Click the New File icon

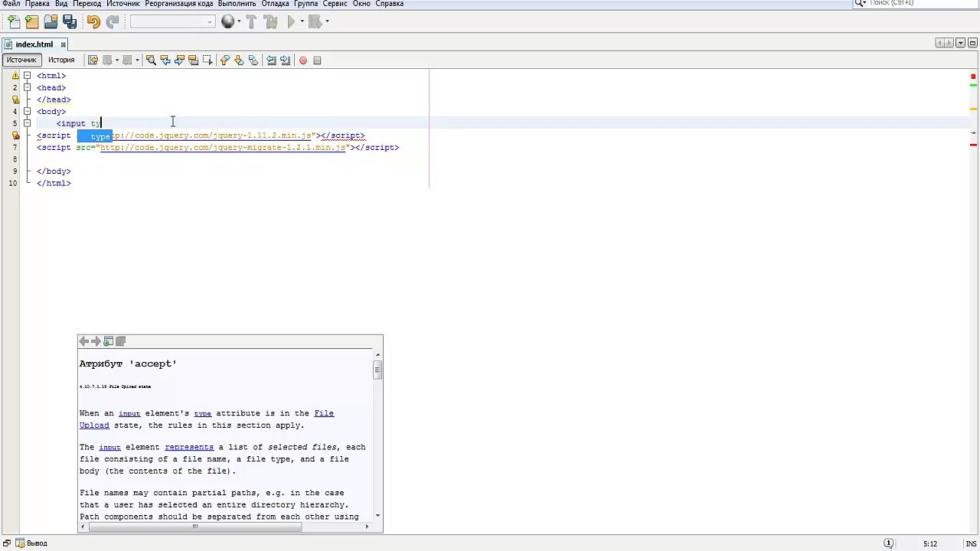coord(14,22)
